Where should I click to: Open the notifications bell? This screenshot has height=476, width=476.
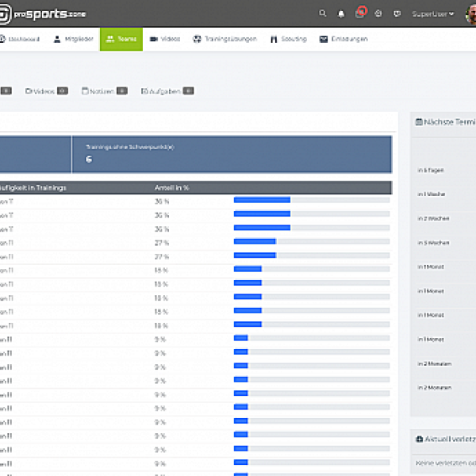341,13
